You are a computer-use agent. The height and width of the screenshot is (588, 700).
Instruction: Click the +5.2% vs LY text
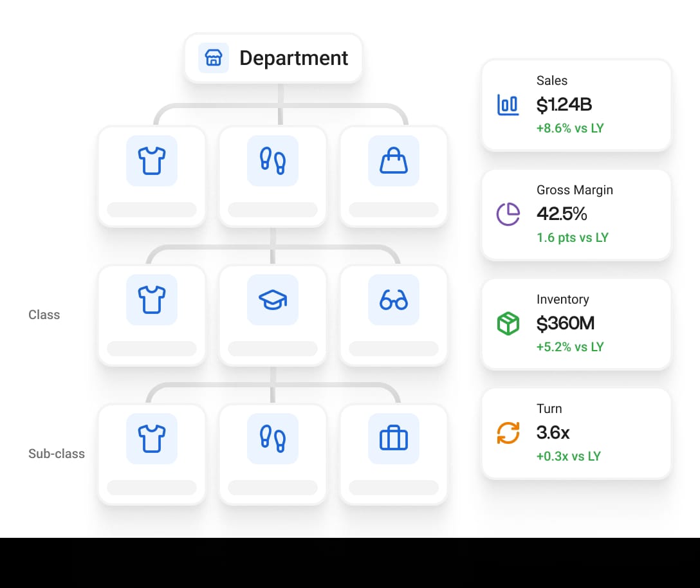pos(570,347)
